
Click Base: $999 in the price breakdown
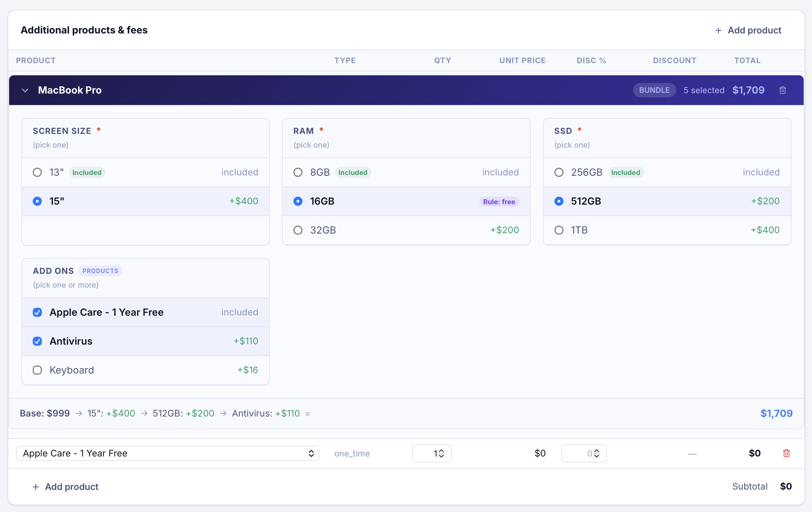click(x=45, y=413)
